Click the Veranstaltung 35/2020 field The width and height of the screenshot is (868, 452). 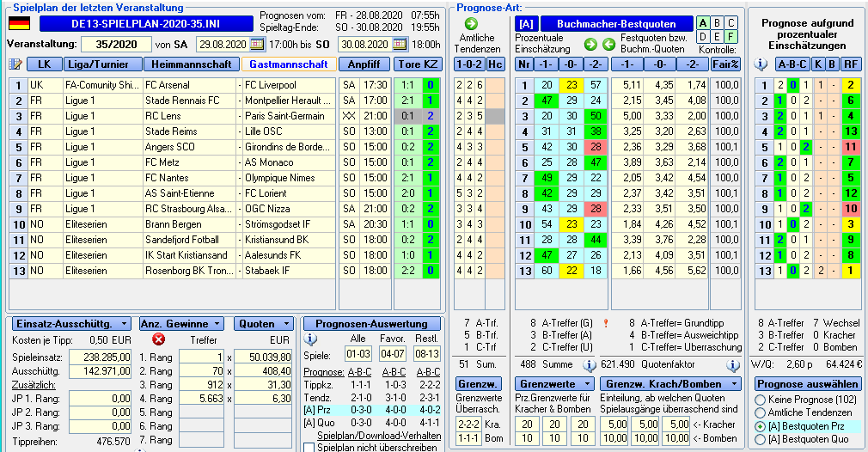point(116,45)
